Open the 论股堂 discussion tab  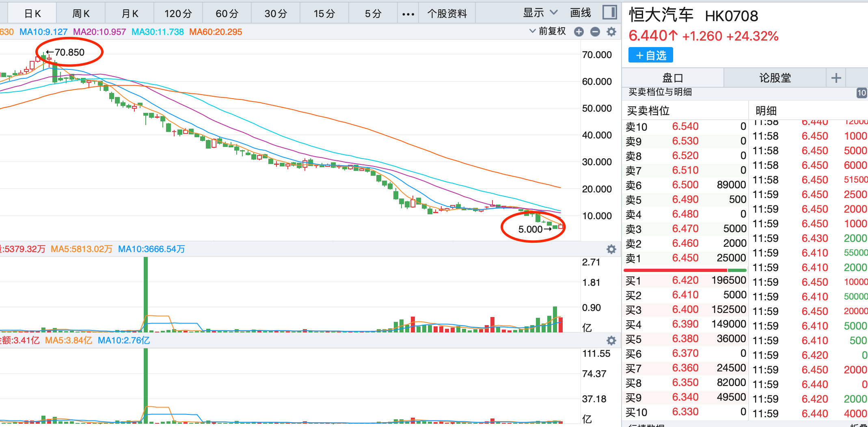tap(775, 78)
